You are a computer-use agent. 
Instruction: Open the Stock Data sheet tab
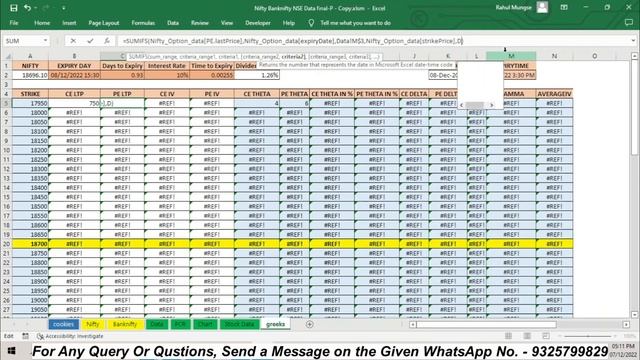tap(239, 324)
